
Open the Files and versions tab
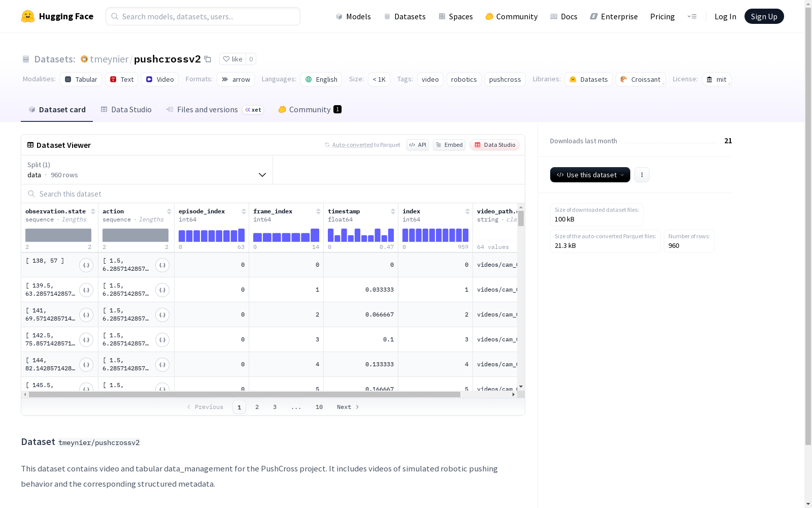click(215, 110)
